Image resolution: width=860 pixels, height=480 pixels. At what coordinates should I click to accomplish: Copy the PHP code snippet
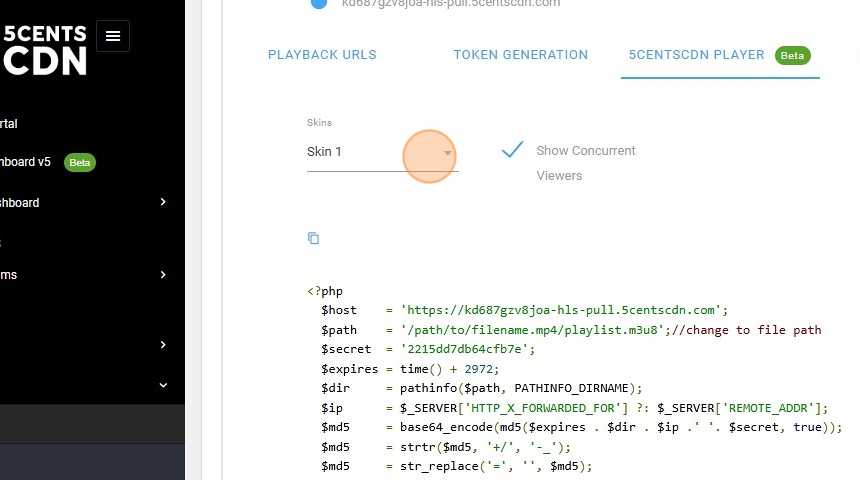tap(313, 238)
